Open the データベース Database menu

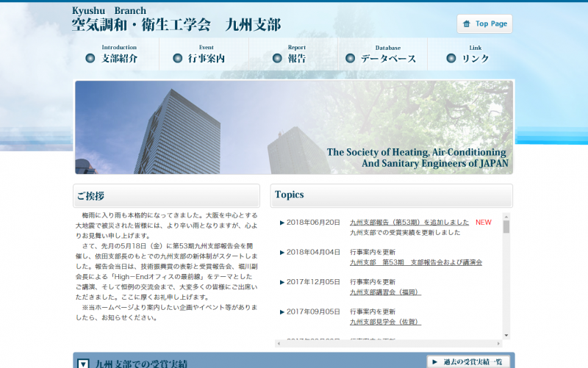click(382, 54)
